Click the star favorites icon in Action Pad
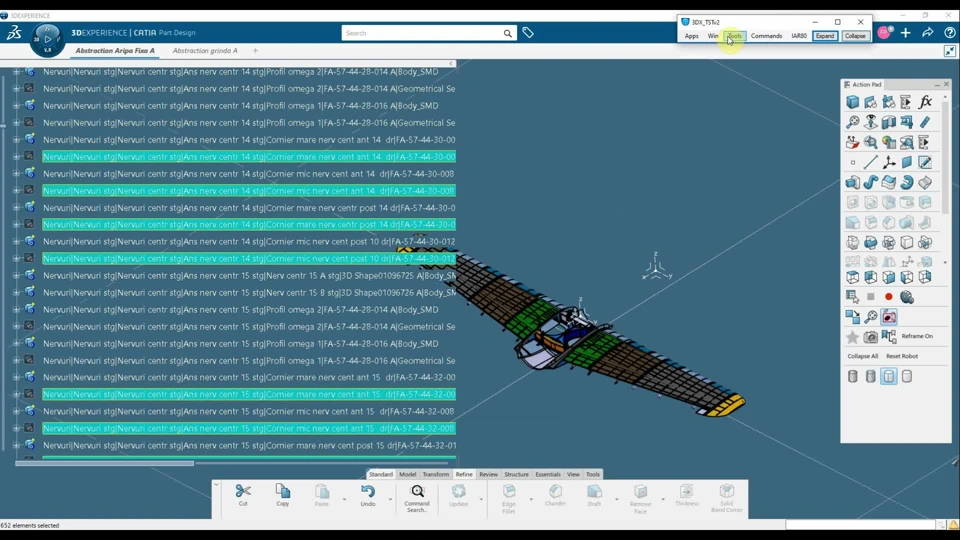Screen dimensions: 960x540 852,337
